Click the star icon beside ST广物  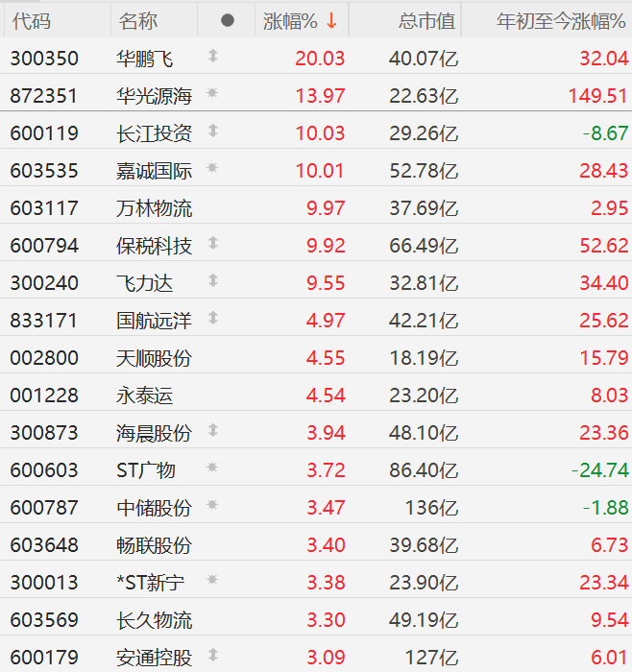pyautogui.click(x=212, y=468)
